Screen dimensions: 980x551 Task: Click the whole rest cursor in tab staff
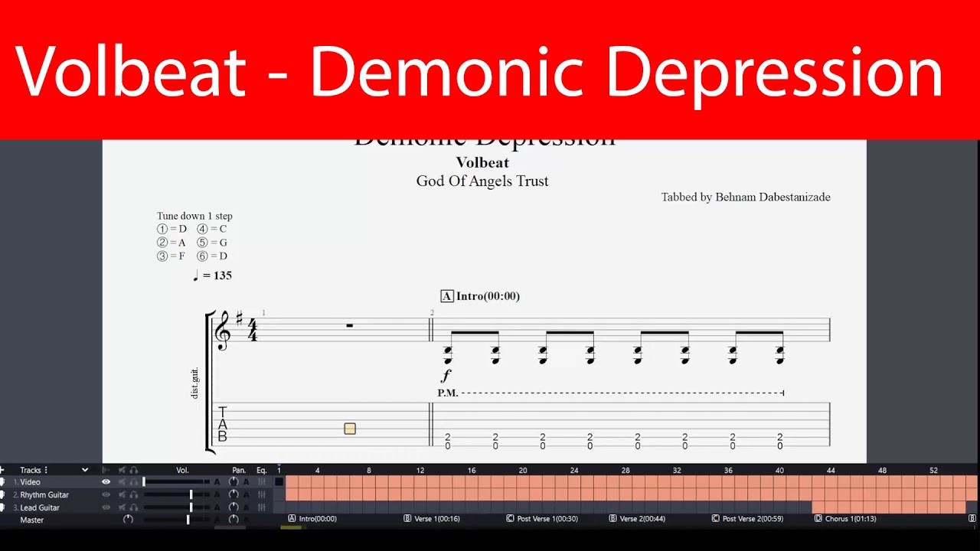pos(350,429)
